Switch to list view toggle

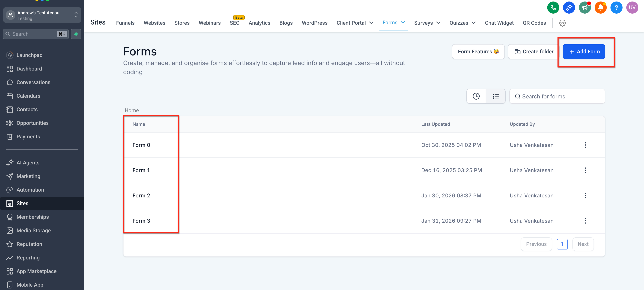tap(495, 96)
